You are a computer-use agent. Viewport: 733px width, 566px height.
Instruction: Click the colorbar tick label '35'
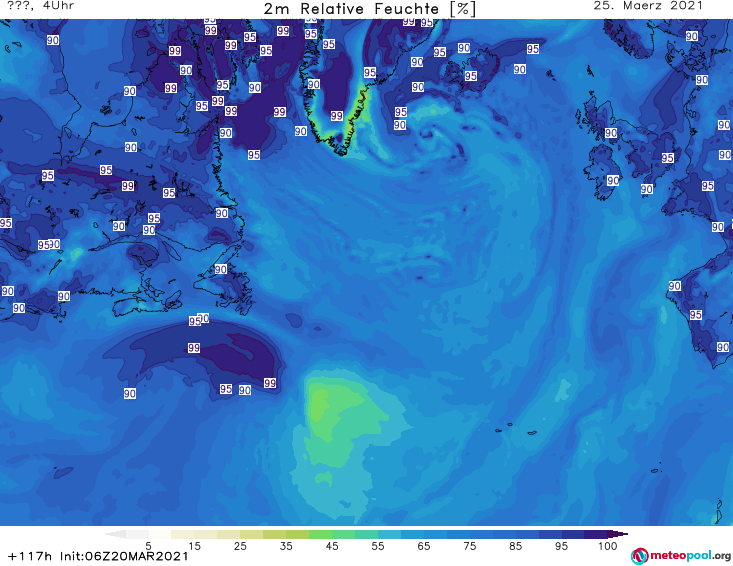point(286,546)
